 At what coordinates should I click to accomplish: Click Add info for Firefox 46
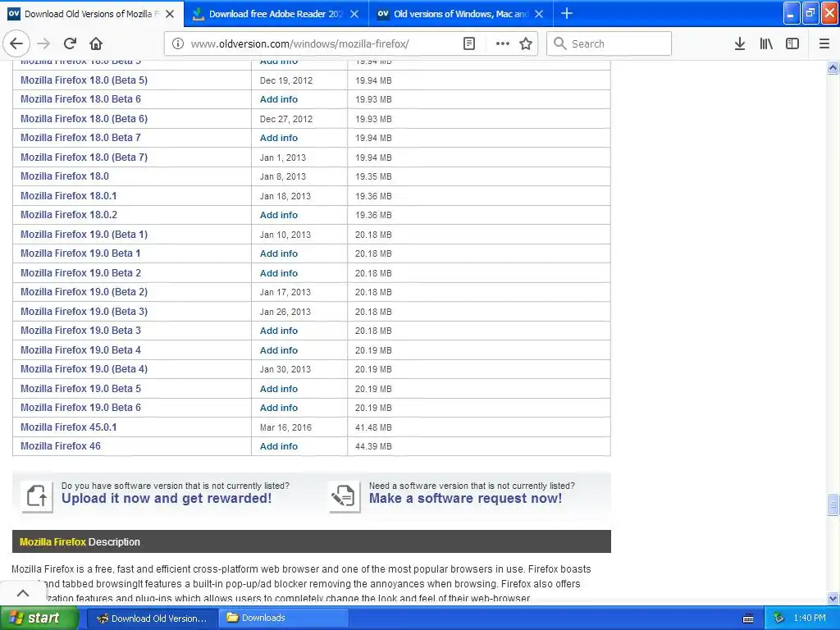coord(279,446)
